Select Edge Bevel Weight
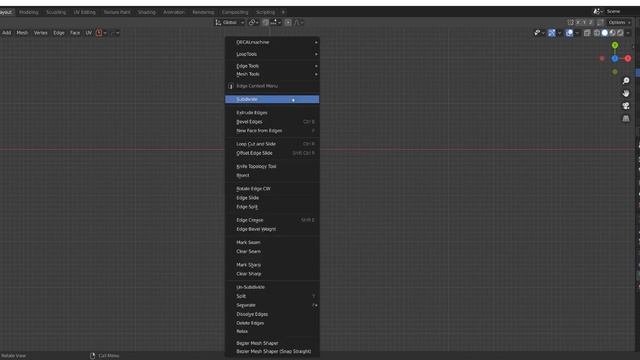640x360 pixels. (272, 229)
